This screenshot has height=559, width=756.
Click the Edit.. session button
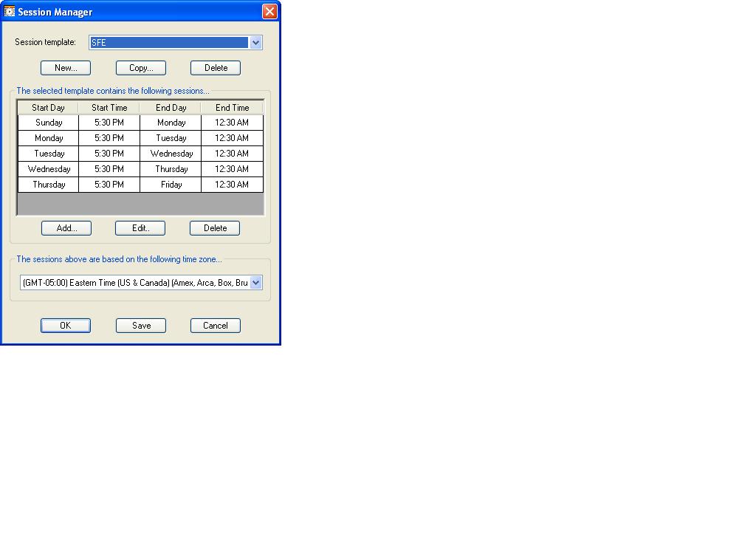140,228
